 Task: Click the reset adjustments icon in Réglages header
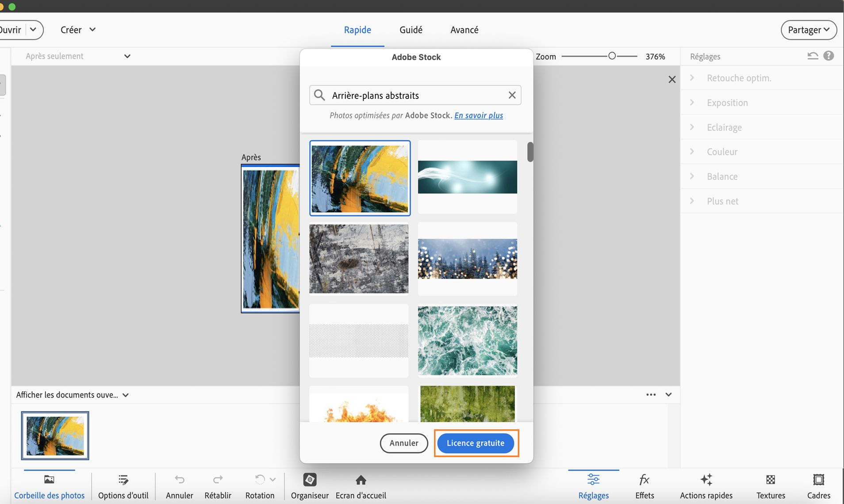(x=813, y=56)
